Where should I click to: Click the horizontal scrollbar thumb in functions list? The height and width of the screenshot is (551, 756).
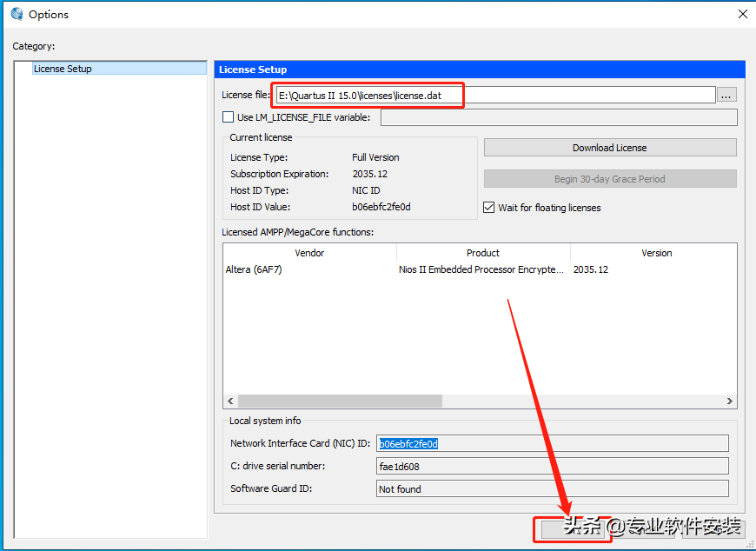pyautogui.click(x=340, y=401)
